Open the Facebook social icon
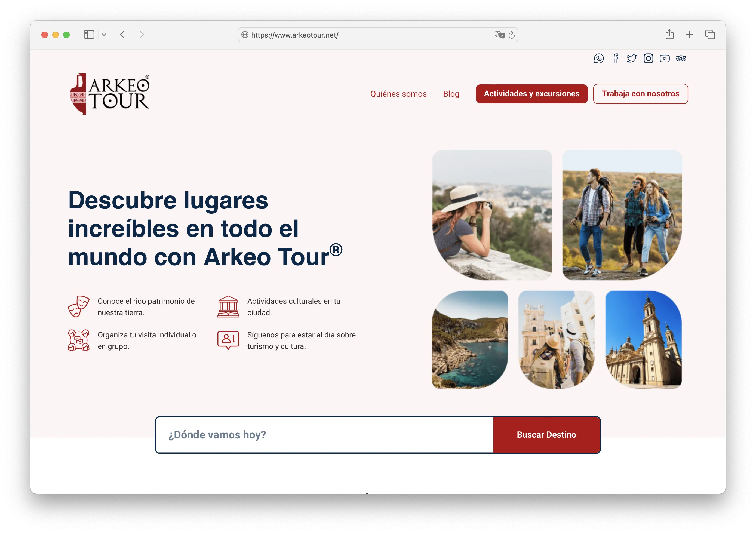This screenshot has height=534, width=756. tap(615, 59)
